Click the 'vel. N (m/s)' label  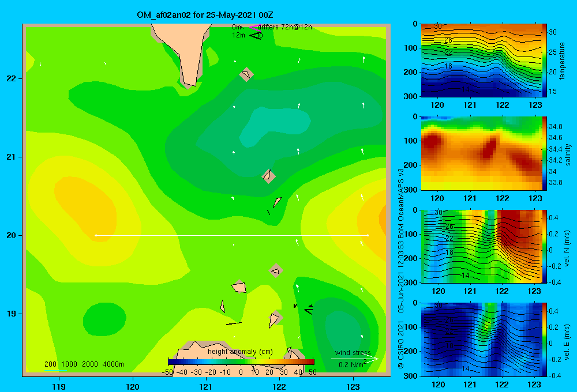tap(567, 248)
